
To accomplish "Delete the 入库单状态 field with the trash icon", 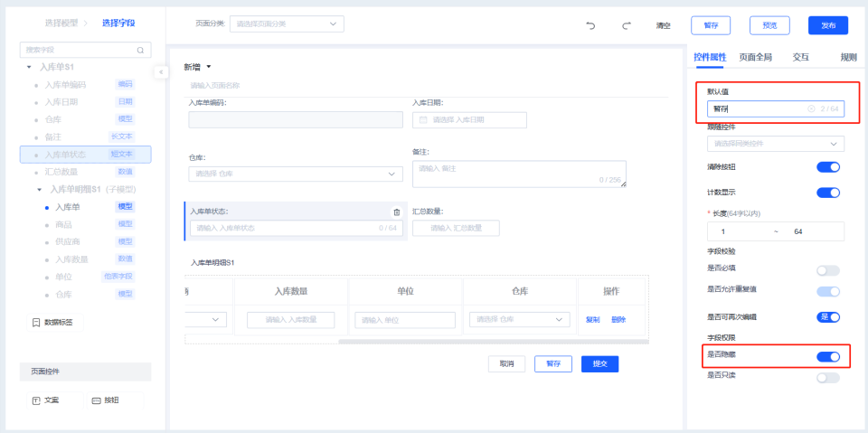I will [x=396, y=212].
